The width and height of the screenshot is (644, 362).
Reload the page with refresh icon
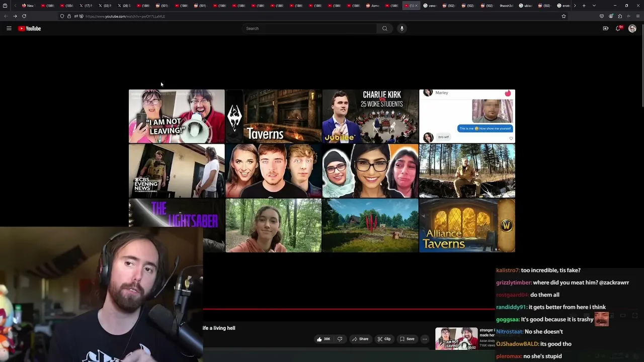[24, 16]
